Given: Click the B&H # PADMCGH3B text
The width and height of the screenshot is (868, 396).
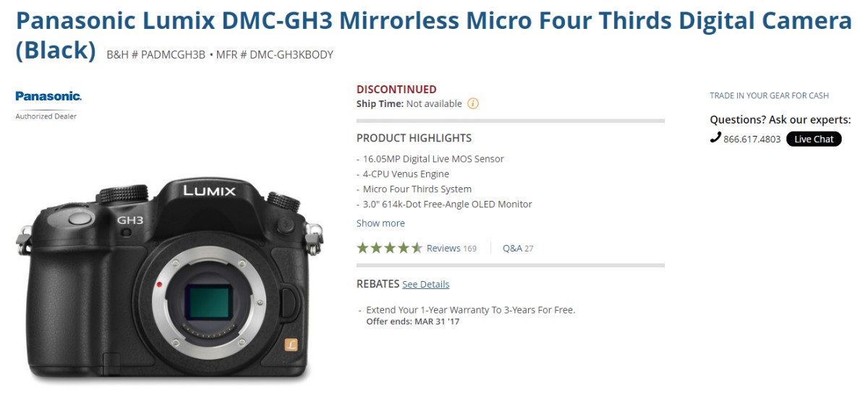Looking at the screenshot, I should tap(156, 54).
